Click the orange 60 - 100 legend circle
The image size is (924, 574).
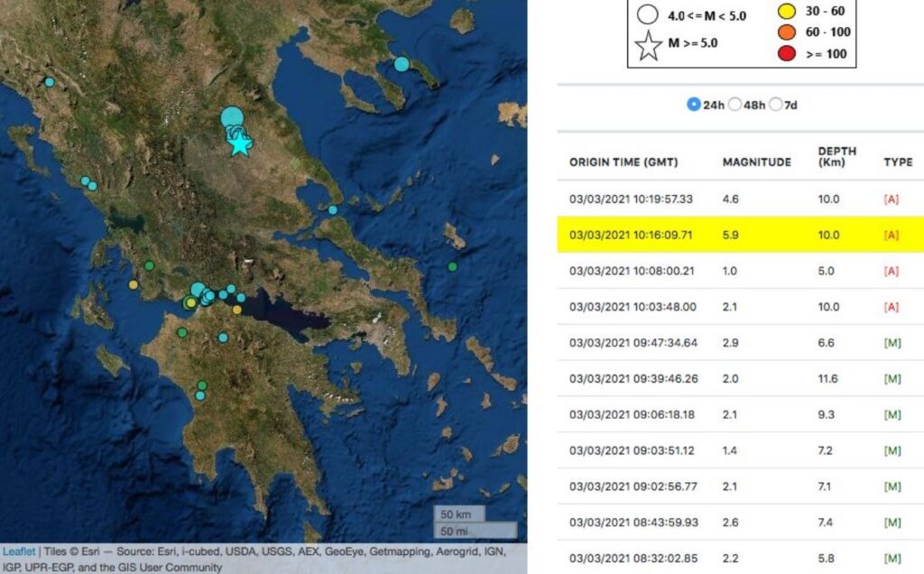pyautogui.click(x=787, y=32)
